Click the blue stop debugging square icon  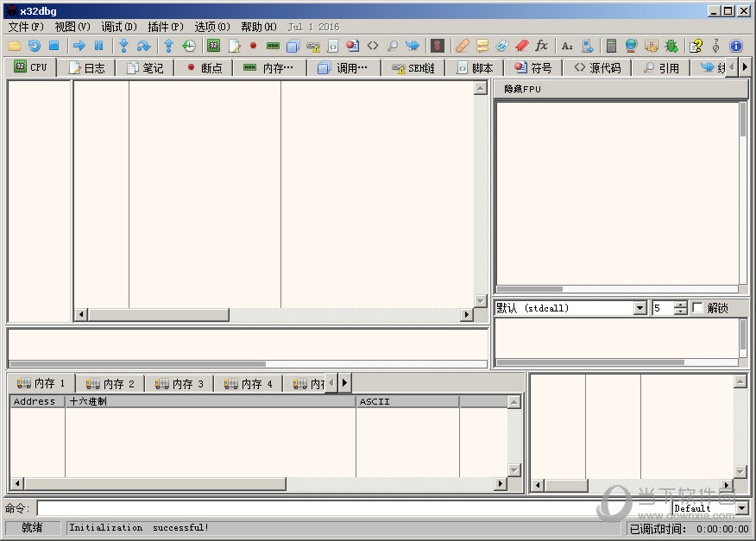(x=54, y=46)
